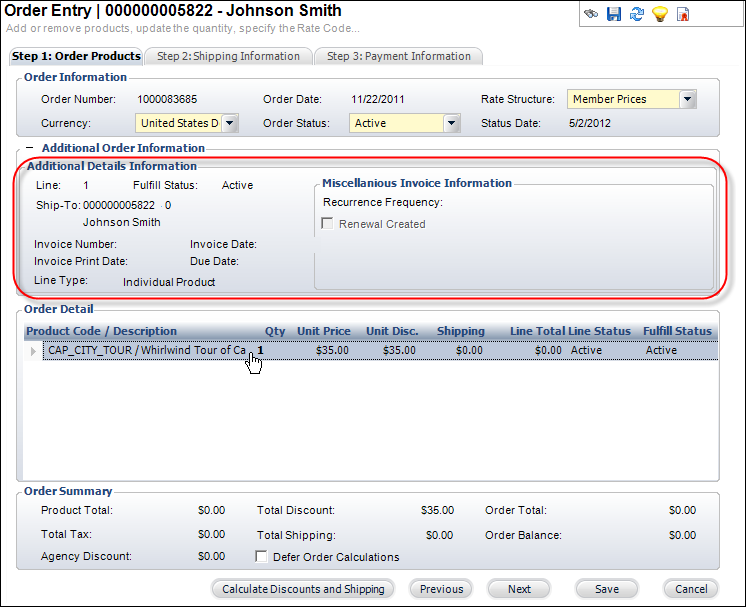Open the Currency dropdown
The image size is (746, 607).
tap(230, 123)
